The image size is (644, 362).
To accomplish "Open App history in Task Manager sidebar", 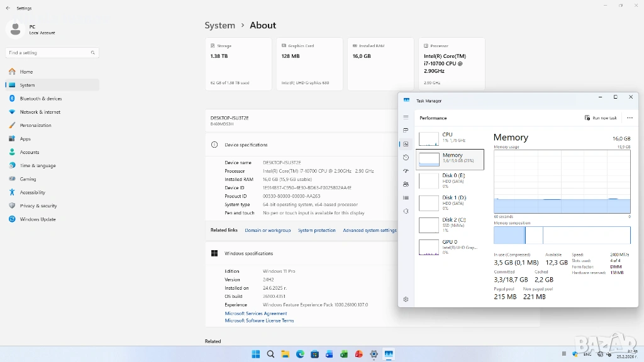I will (406, 157).
